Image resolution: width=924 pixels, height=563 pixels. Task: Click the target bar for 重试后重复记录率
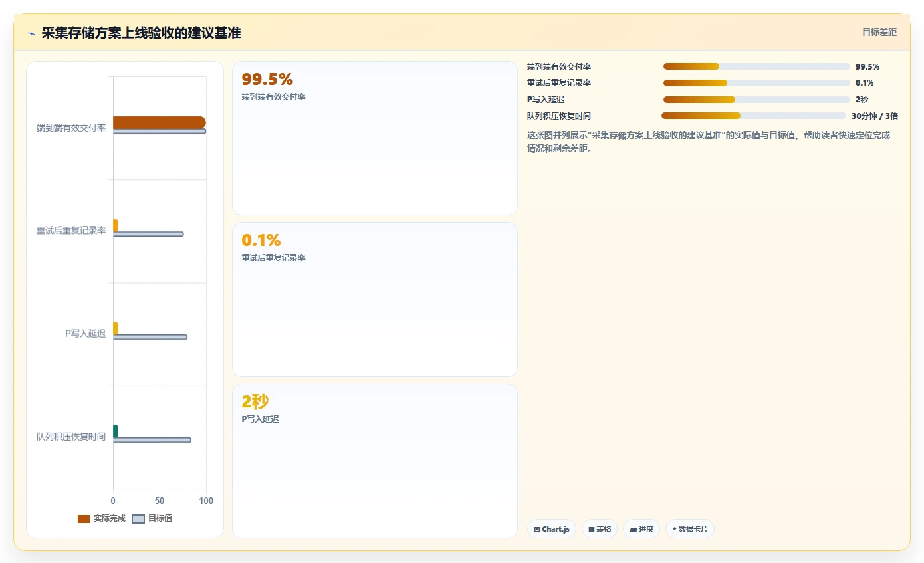(x=148, y=234)
